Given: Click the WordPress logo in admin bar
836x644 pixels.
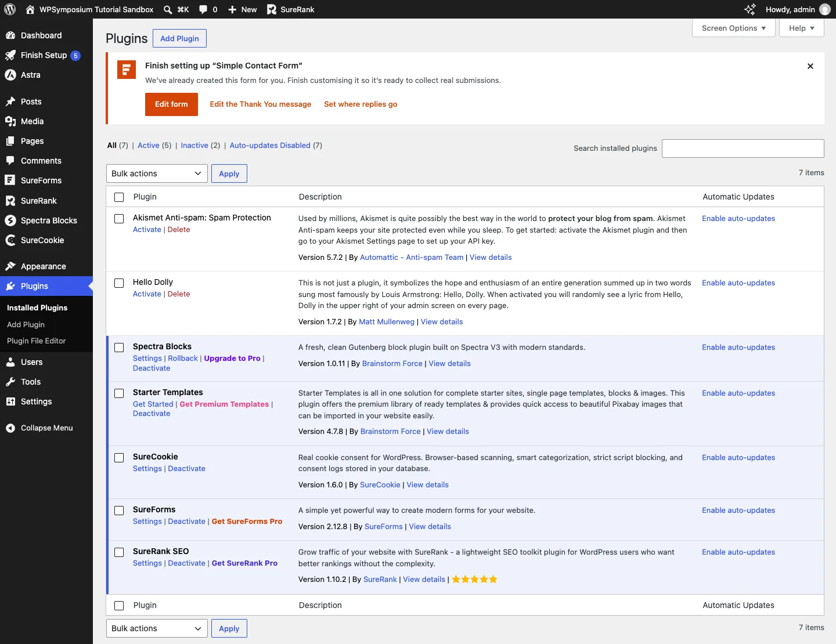Looking at the screenshot, I should tap(10, 9).
